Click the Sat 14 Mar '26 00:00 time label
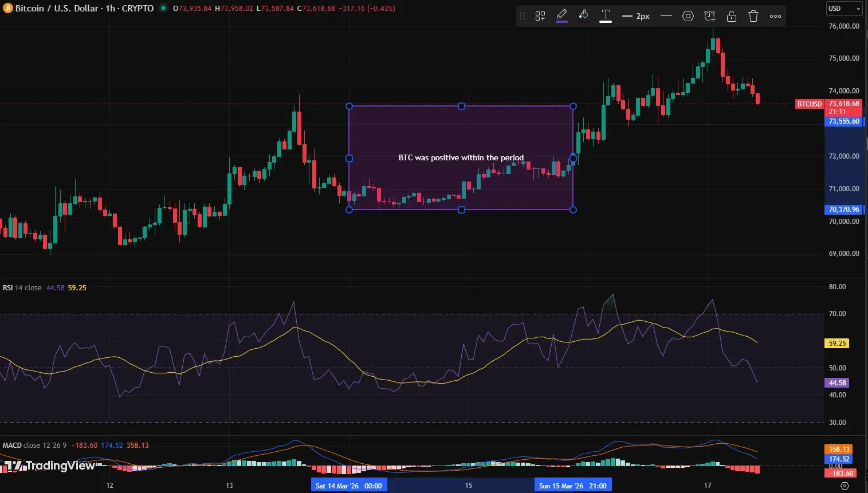This screenshot has width=868, height=493. coord(349,486)
